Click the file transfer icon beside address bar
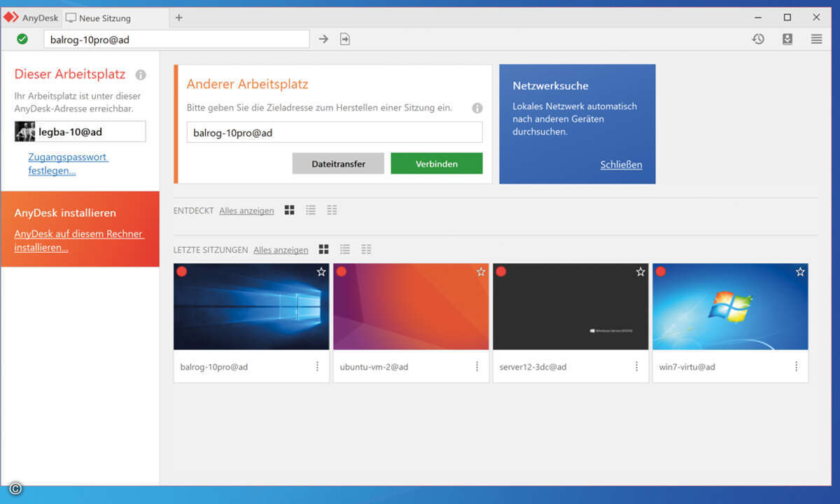Screen dimensions: 840x504 (345, 39)
